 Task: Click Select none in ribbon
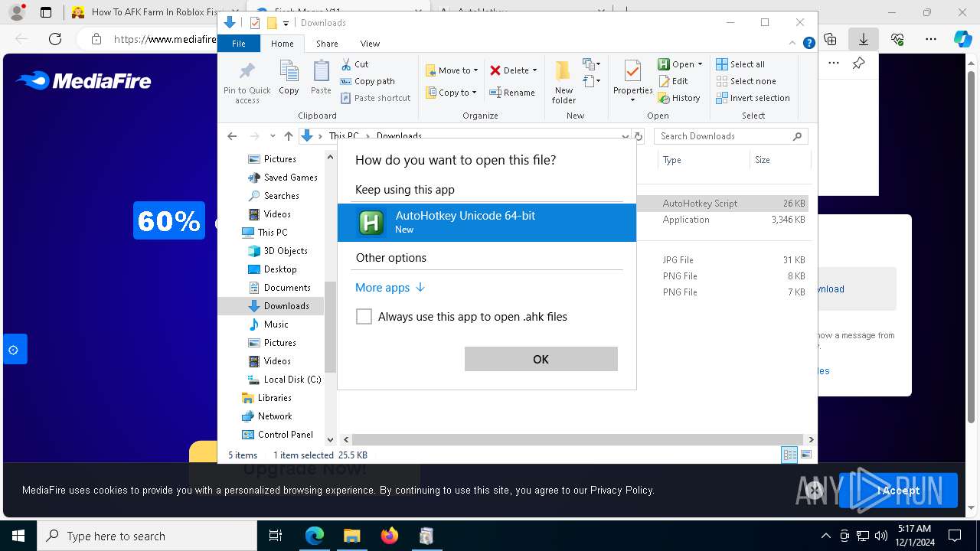click(746, 81)
